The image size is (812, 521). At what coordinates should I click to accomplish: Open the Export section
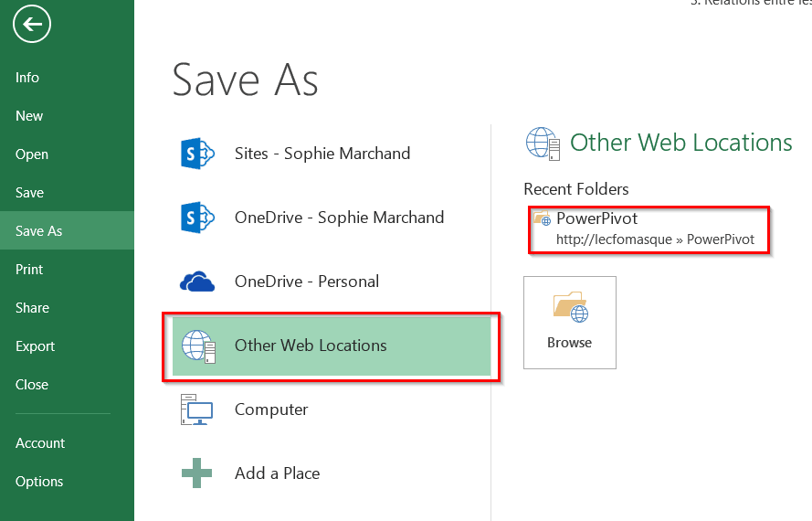tap(35, 346)
